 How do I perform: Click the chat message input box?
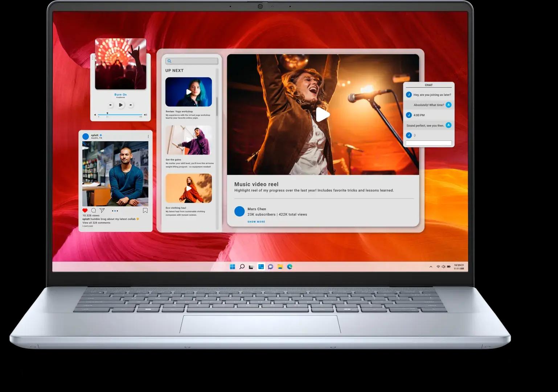[x=428, y=143]
